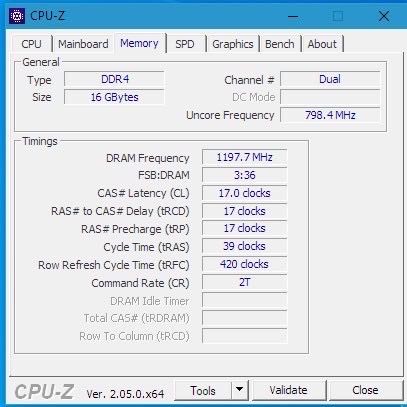The width and height of the screenshot is (407, 407).
Task: Close CPU-Z with the title bar X
Action: pyautogui.click(x=384, y=16)
